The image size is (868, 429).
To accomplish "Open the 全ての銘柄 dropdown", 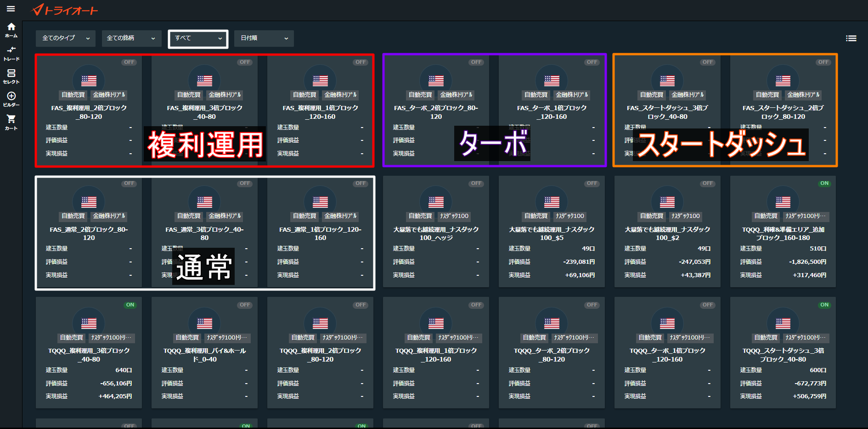I will coord(131,39).
